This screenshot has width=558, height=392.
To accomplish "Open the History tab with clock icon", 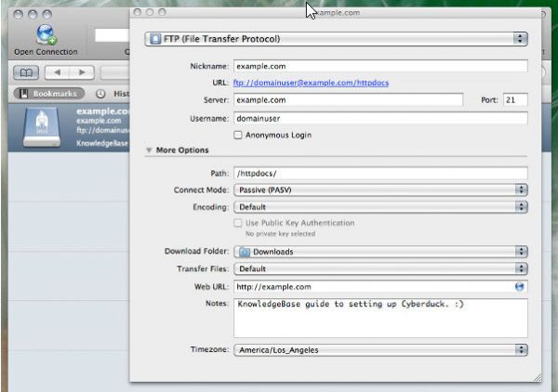I will click(113, 94).
